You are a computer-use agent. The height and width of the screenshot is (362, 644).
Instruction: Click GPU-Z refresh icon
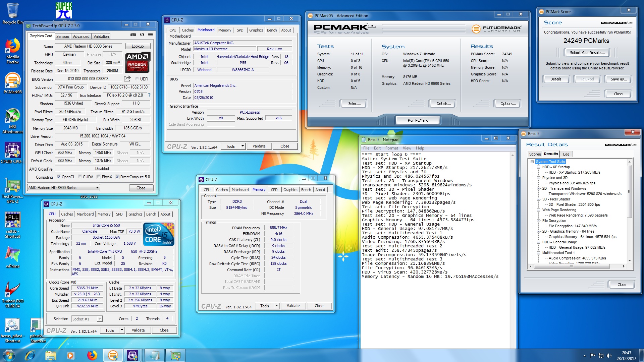click(x=142, y=35)
